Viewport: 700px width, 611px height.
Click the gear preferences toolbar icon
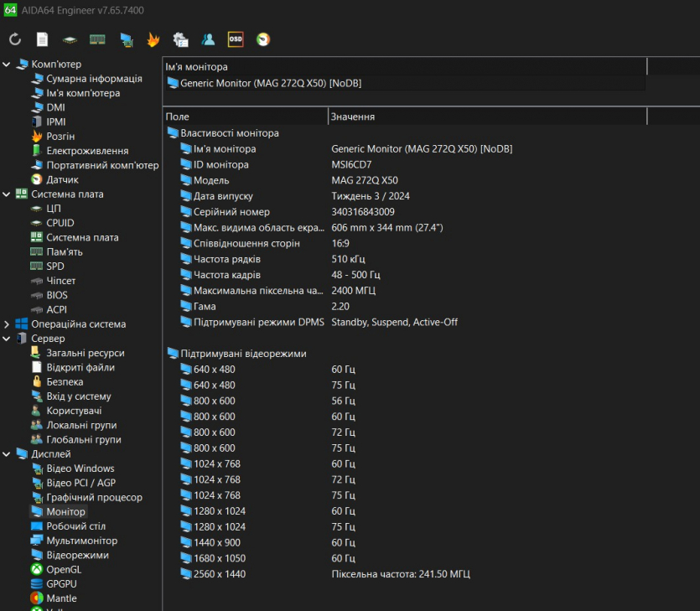(x=180, y=39)
